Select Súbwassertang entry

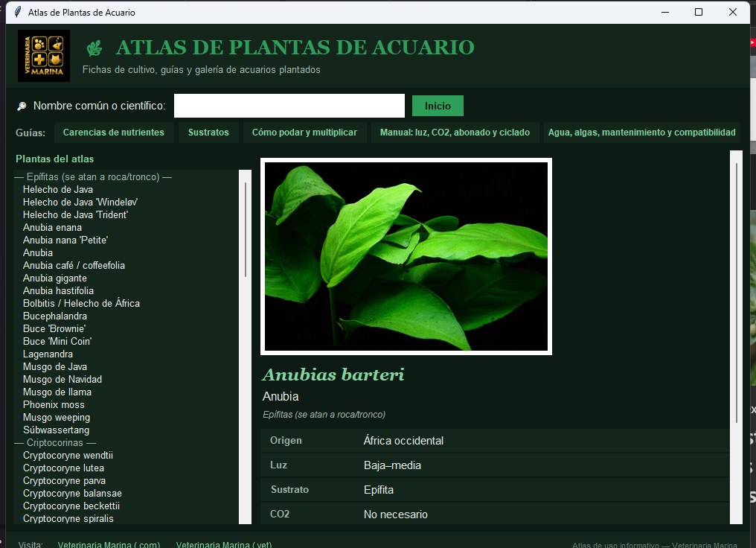pos(56,430)
